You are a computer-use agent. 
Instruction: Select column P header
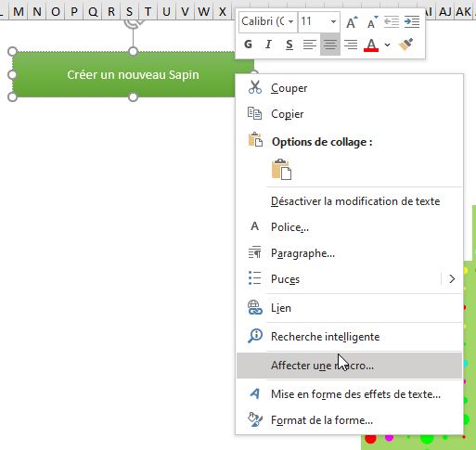point(74,12)
